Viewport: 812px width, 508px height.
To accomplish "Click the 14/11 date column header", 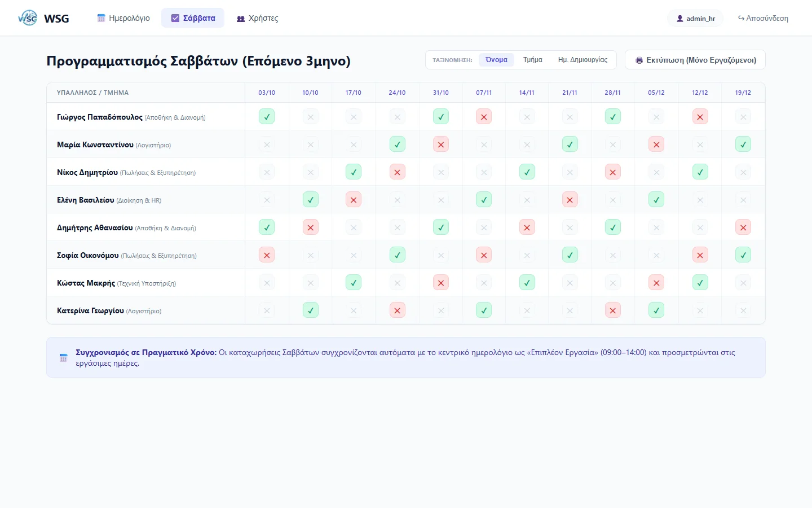I will coord(527,93).
